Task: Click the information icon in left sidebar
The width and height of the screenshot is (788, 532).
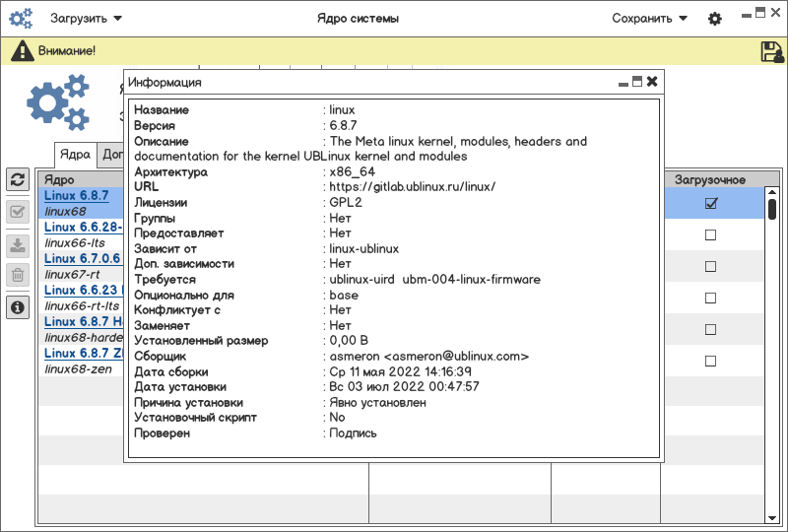Action: [18, 307]
